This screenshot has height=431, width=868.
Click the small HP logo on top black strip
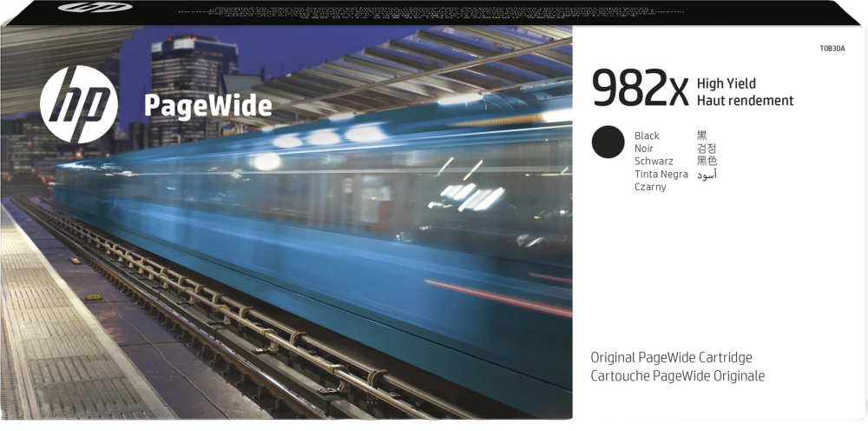coord(95,7)
